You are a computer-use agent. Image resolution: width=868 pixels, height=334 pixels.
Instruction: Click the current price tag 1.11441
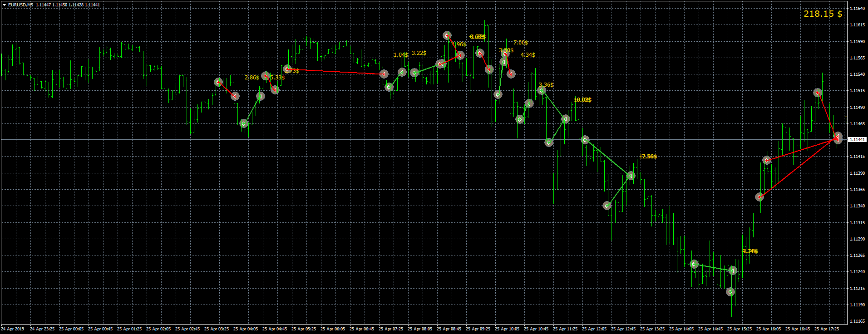857,140
